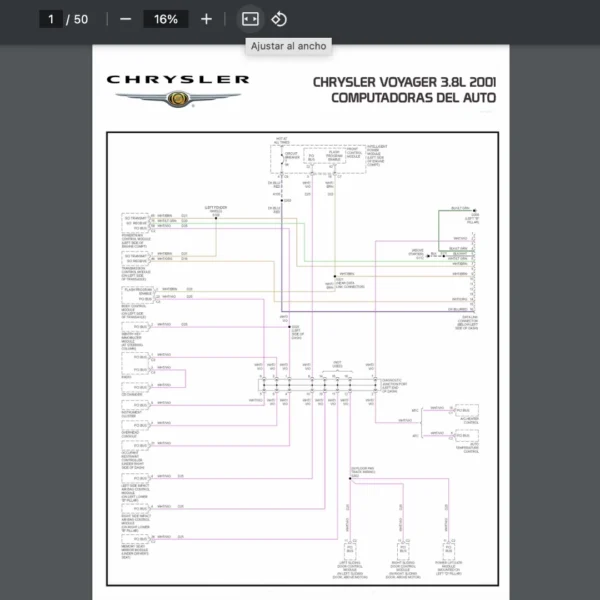Select the 'COMPUTADORAS DEL AUTO' subtitle text
The width and height of the screenshot is (600, 600).
pyautogui.click(x=414, y=98)
